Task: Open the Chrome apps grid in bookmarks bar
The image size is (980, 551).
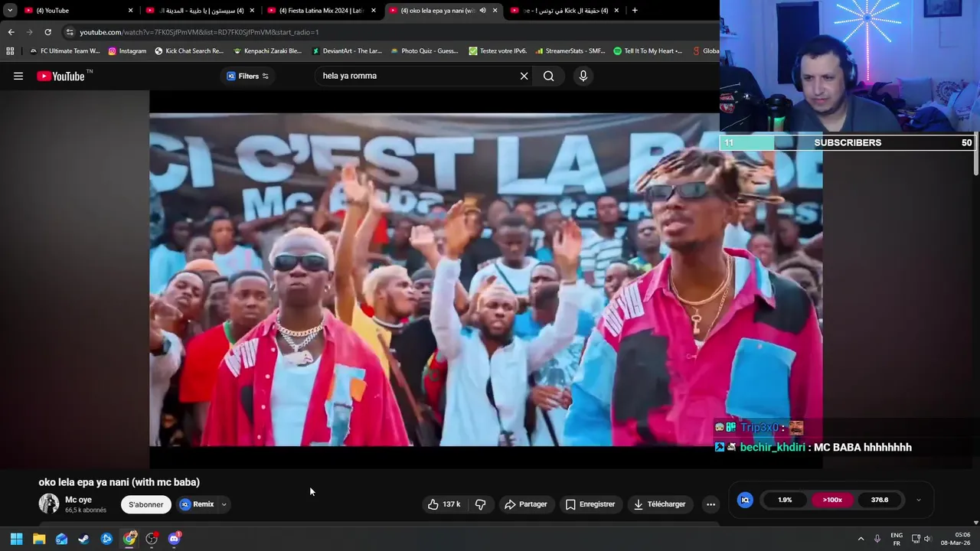Action: coord(10,51)
